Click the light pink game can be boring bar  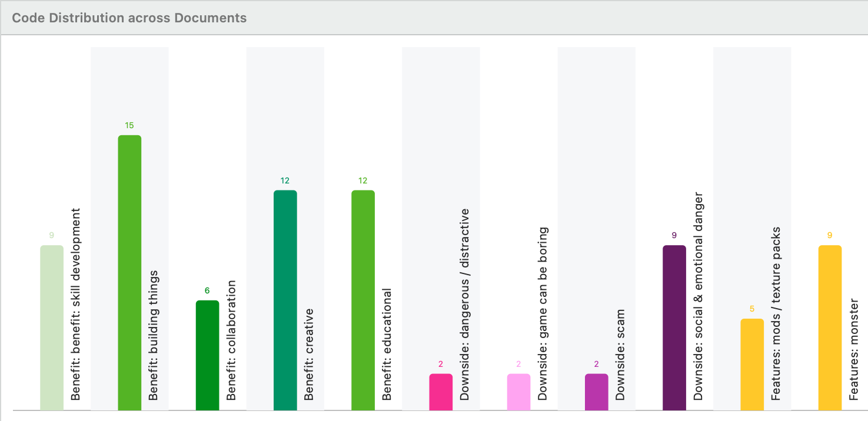pyautogui.click(x=518, y=392)
